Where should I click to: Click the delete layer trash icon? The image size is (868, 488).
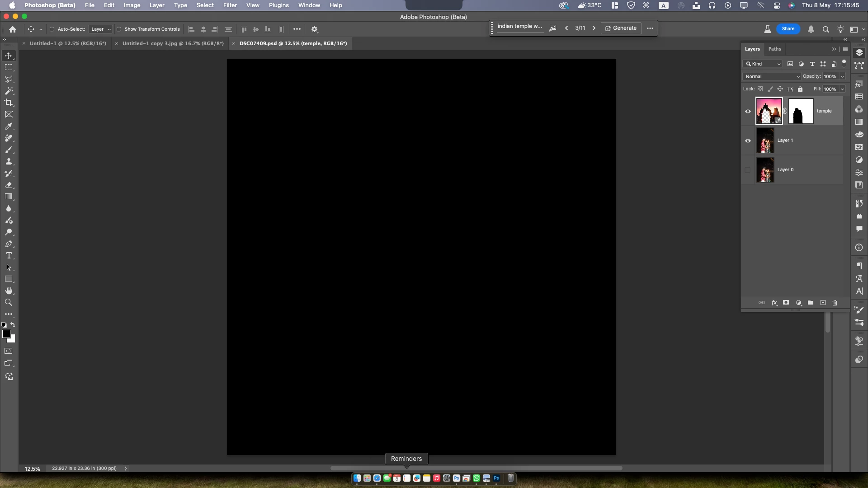pyautogui.click(x=835, y=303)
